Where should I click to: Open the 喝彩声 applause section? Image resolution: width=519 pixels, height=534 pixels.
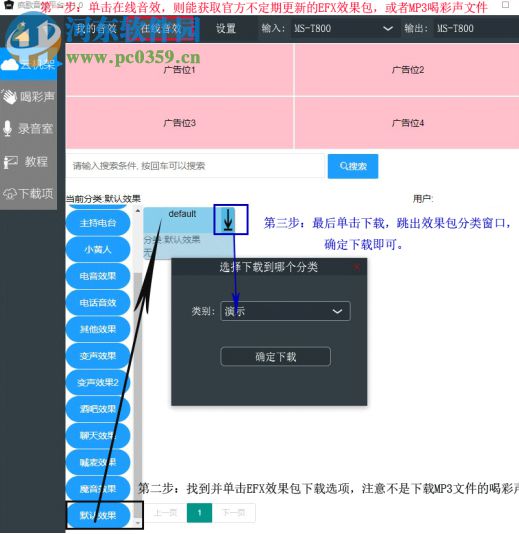(28, 97)
